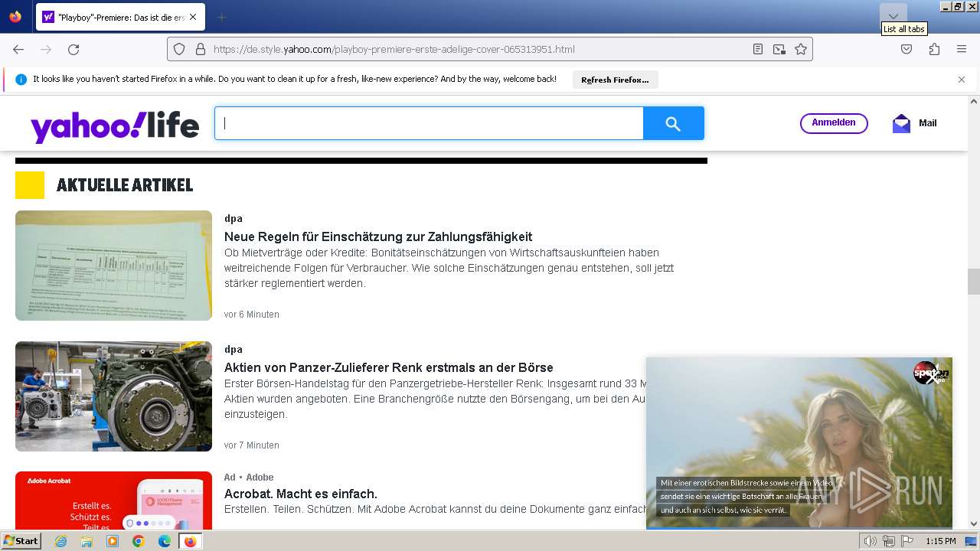View site security padlock information

[x=201, y=49]
